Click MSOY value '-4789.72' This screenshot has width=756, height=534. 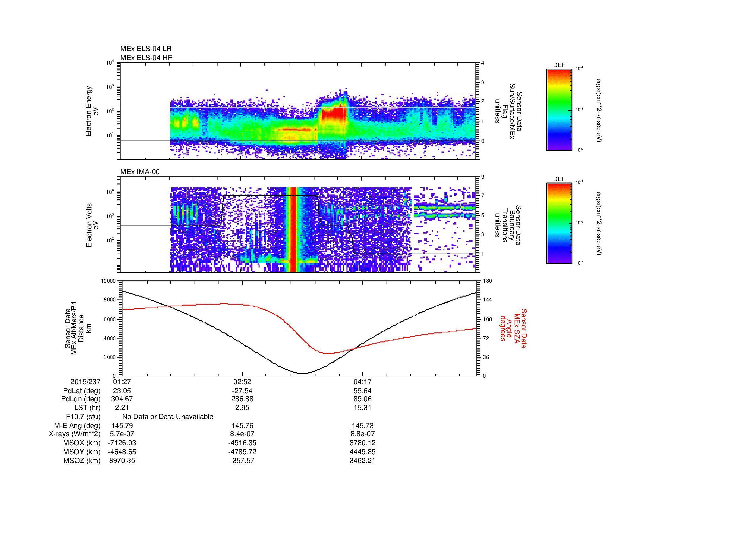(x=242, y=452)
